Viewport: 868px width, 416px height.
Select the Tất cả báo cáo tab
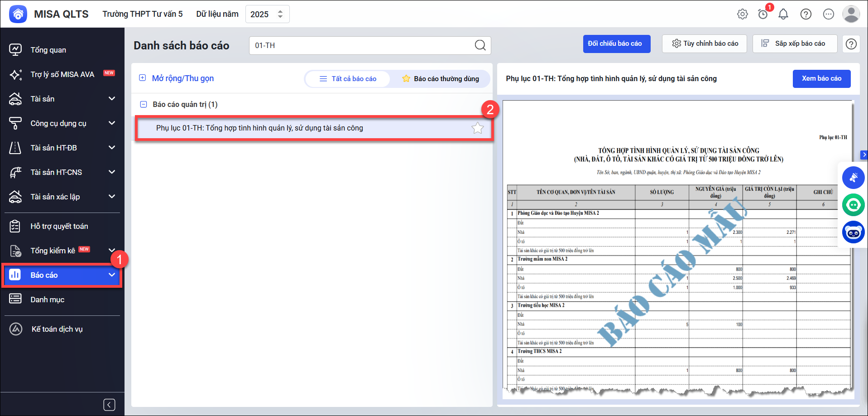[348, 79]
